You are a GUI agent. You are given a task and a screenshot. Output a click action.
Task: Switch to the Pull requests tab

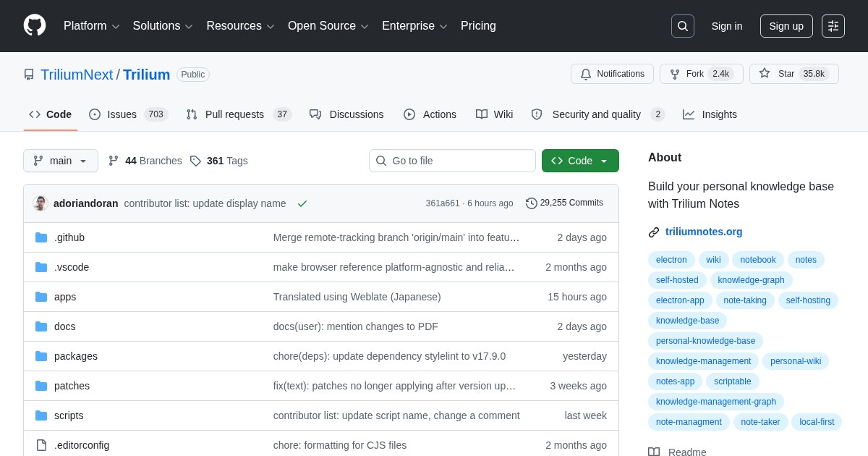[x=239, y=114]
